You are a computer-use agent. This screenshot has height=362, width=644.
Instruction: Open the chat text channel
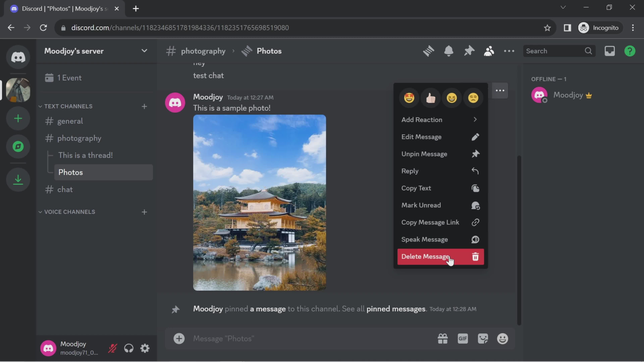[96, 190]
